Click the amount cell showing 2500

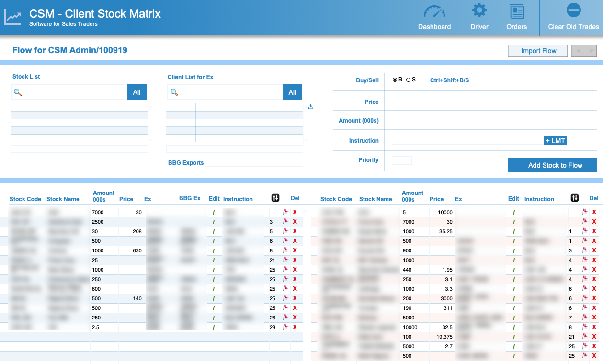coord(104,222)
